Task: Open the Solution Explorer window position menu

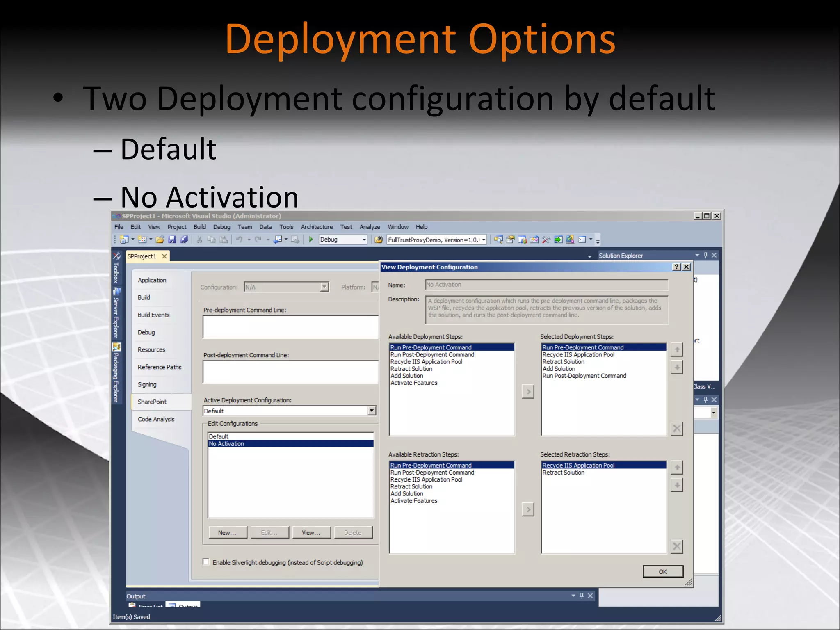Action: tap(697, 255)
